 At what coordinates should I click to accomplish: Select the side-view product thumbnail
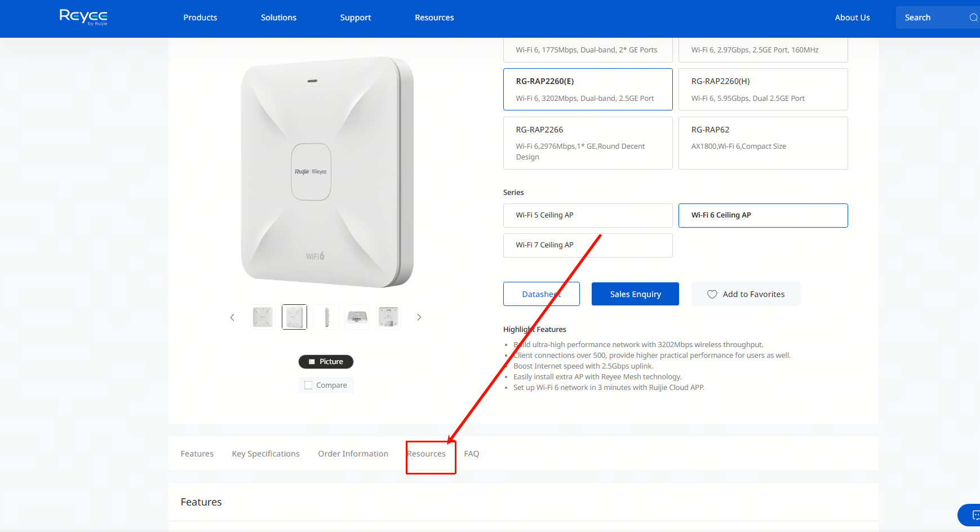326,317
